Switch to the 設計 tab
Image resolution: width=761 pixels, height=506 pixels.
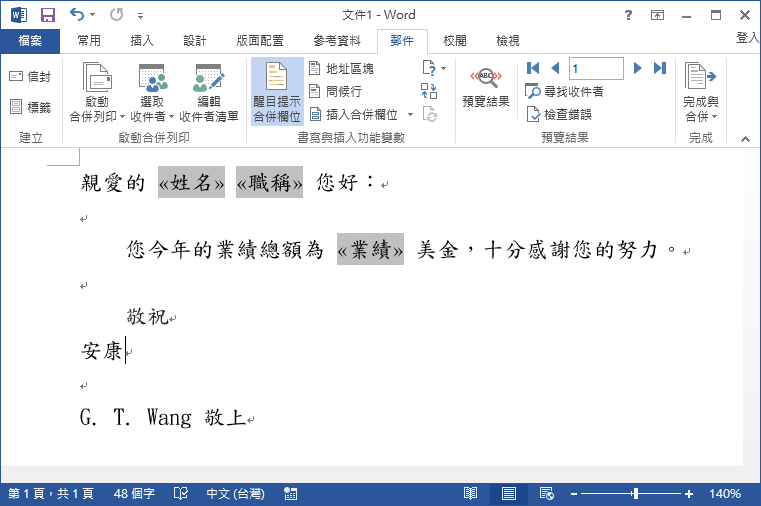[x=195, y=41]
